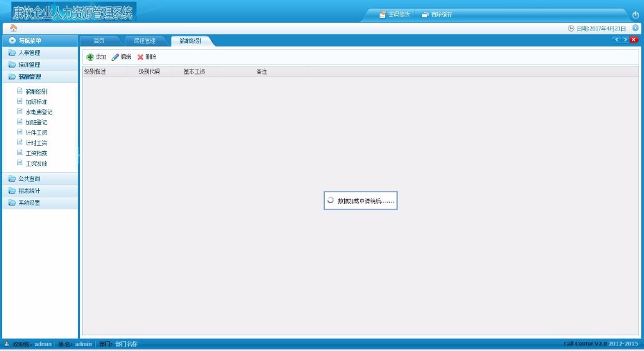
Task: Click the 备注 column header
Action: 262,71
